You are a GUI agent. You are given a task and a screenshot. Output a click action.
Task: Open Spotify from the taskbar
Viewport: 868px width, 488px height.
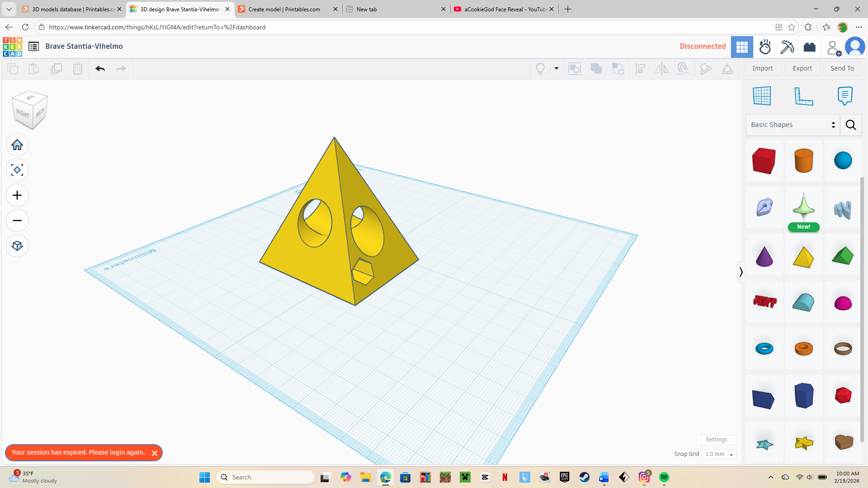(664, 477)
